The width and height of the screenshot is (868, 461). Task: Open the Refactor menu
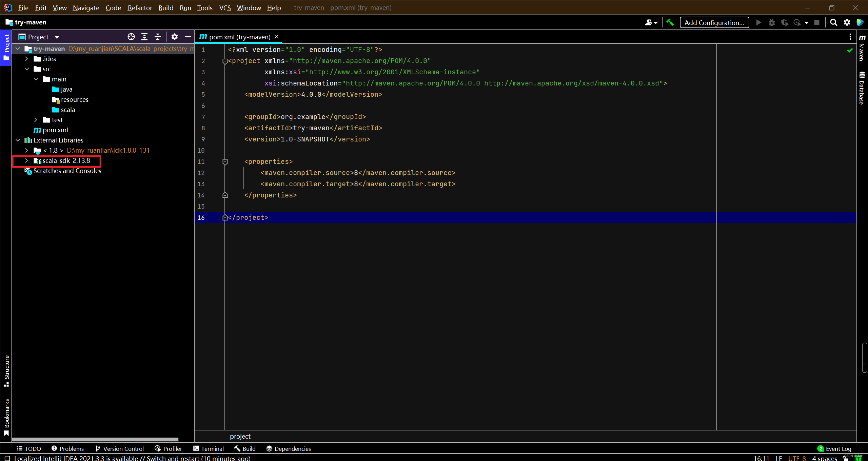click(x=139, y=7)
